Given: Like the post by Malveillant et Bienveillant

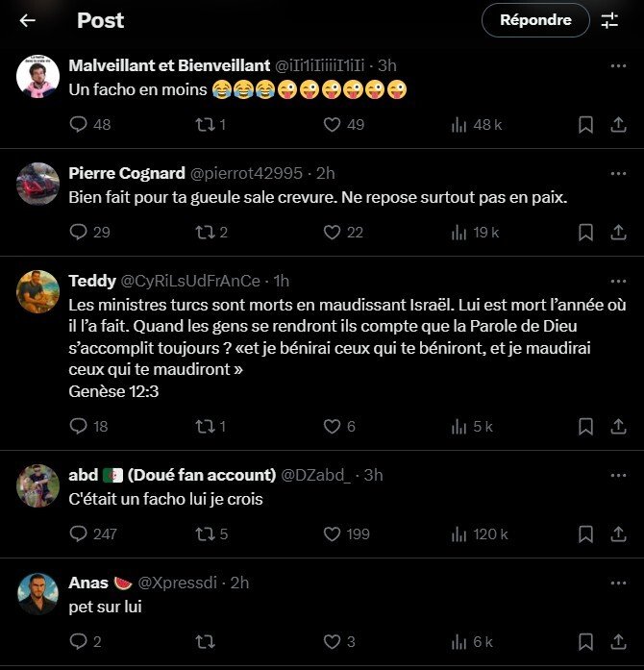Looking at the screenshot, I should click(x=332, y=125).
